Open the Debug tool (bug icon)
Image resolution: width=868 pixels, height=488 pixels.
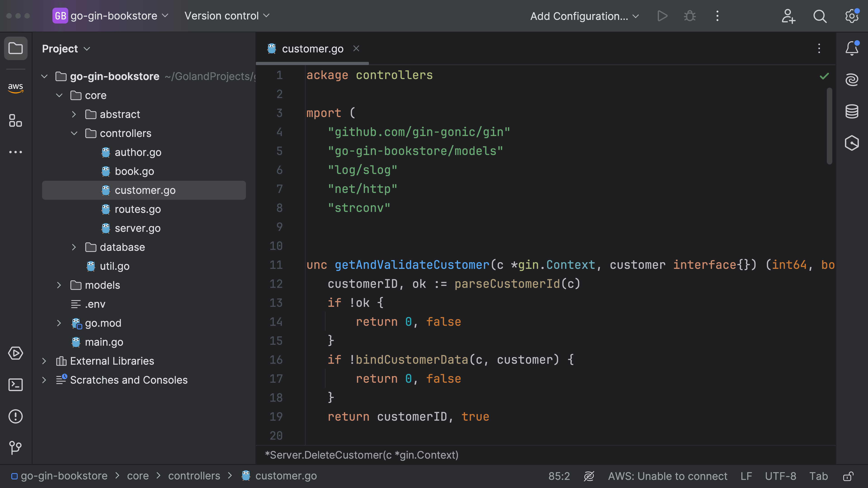coord(689,16)
